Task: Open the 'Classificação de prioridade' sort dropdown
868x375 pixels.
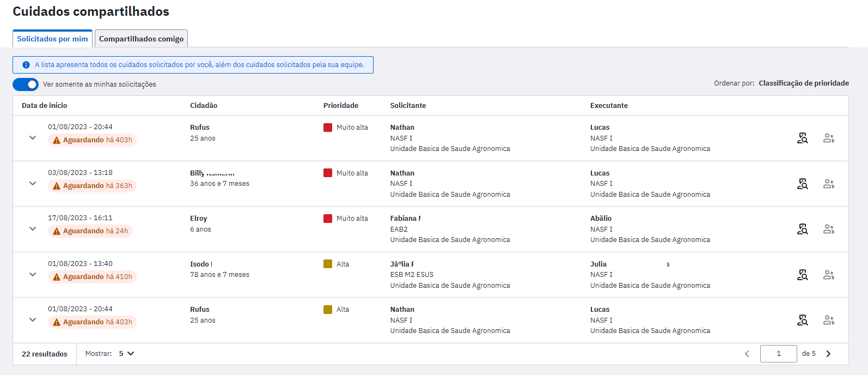Action: (803, 83)
